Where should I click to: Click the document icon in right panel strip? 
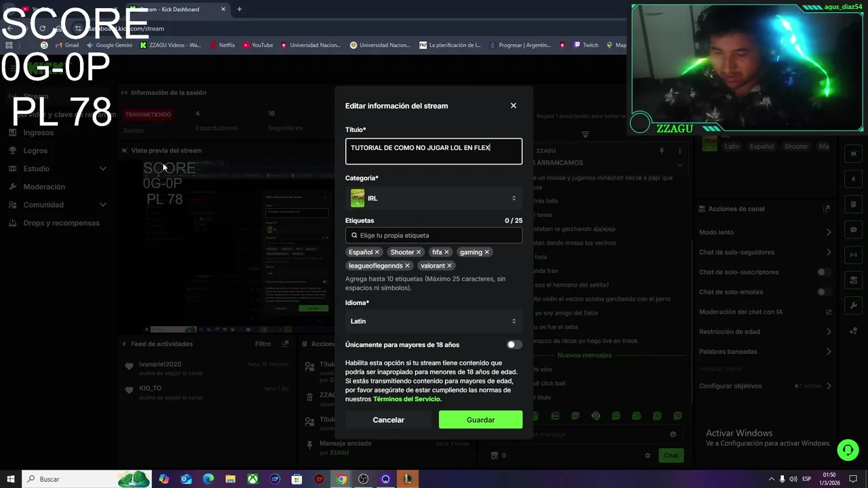[854, 204]
